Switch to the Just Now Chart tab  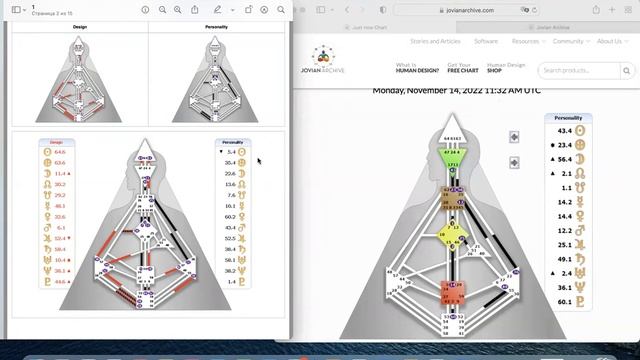(366, 27)
